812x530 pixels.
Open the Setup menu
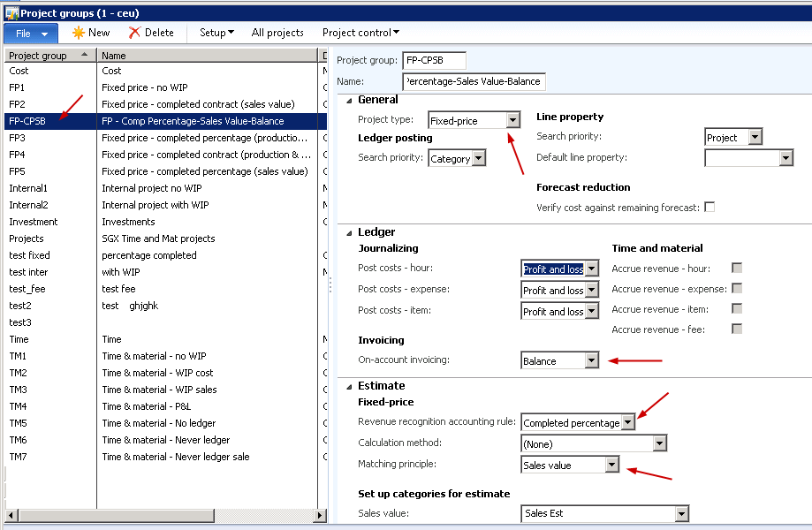pos(216,33)
